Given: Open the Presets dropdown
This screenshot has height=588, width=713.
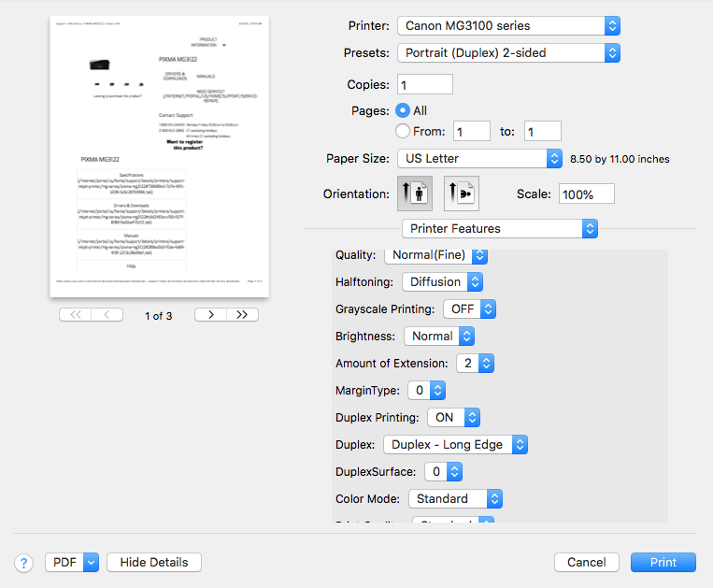Looking at the screenshot, I should pos(508,52).
